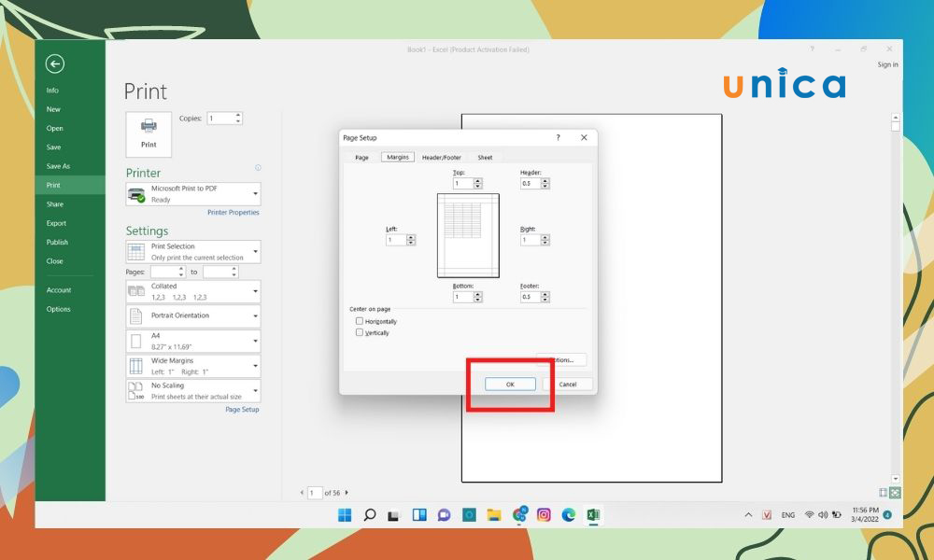
Task: Open Microsoft Edge from the taskbar
Action: 568,515
